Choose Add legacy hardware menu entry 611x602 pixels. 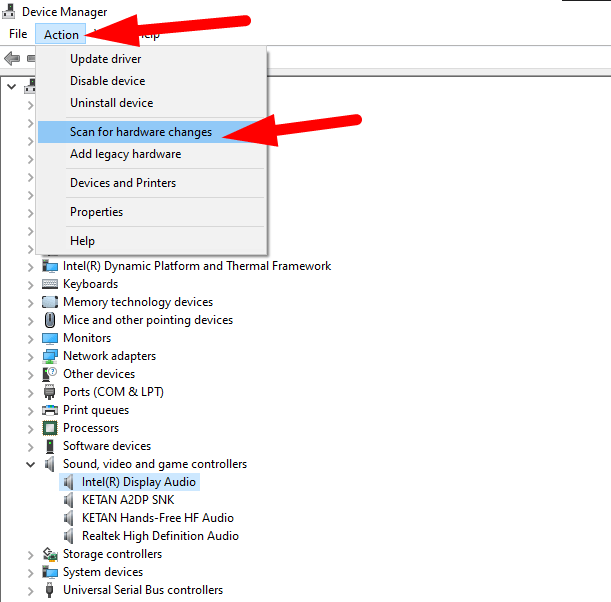pos(125,154)
